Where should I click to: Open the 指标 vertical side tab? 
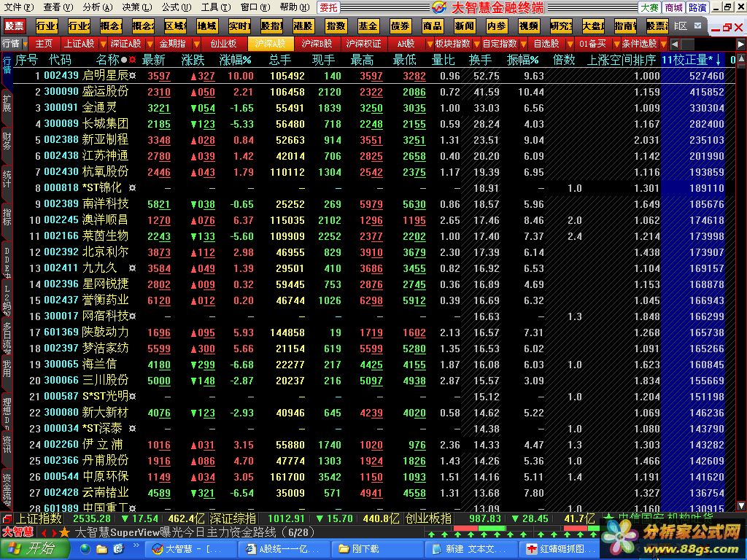7,216
